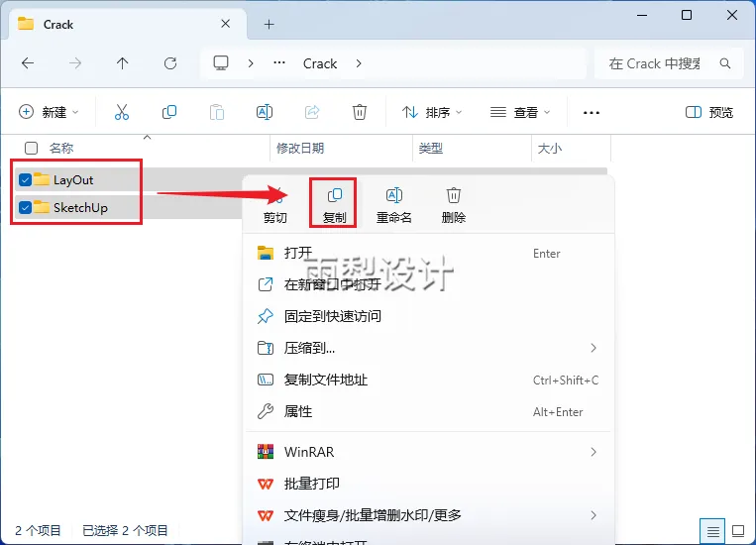Select 在新窗口中打开 in context menu
Image resolution: width=756 pixels, height=545 pixels.
point(428,284)
